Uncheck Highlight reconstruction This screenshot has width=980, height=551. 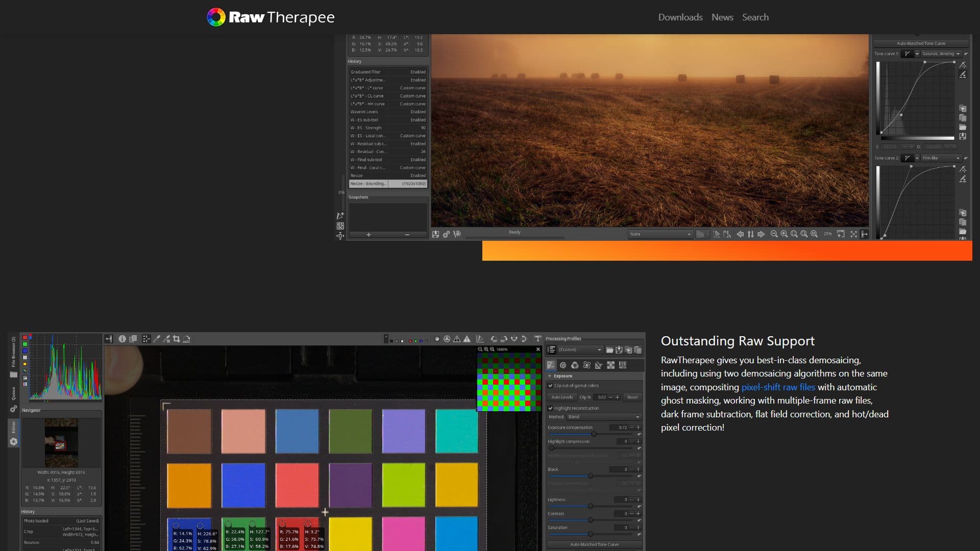tap(550, 408)
